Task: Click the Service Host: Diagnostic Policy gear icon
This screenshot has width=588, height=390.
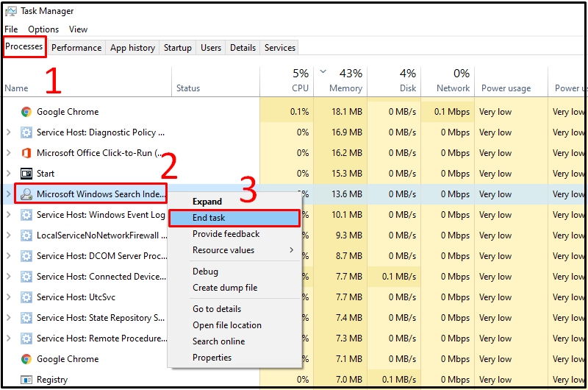Action: [x=26, y=132]
